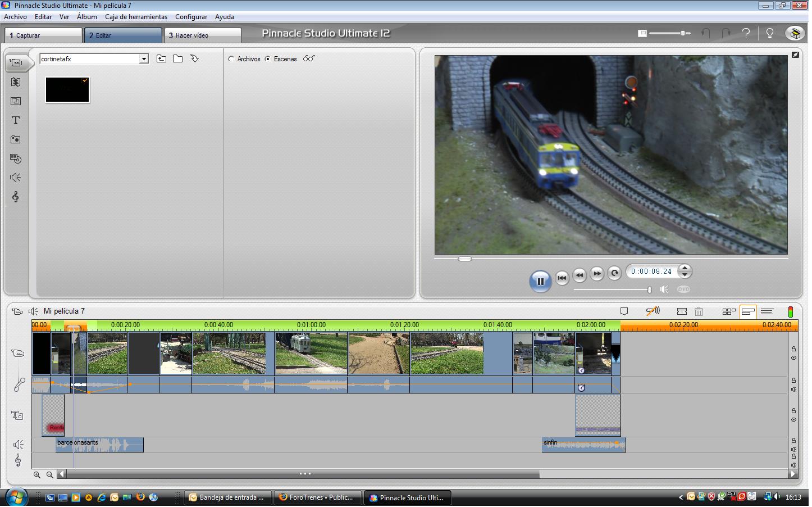Click the lightbulb tips icon
812x507 pixels.
770,33
